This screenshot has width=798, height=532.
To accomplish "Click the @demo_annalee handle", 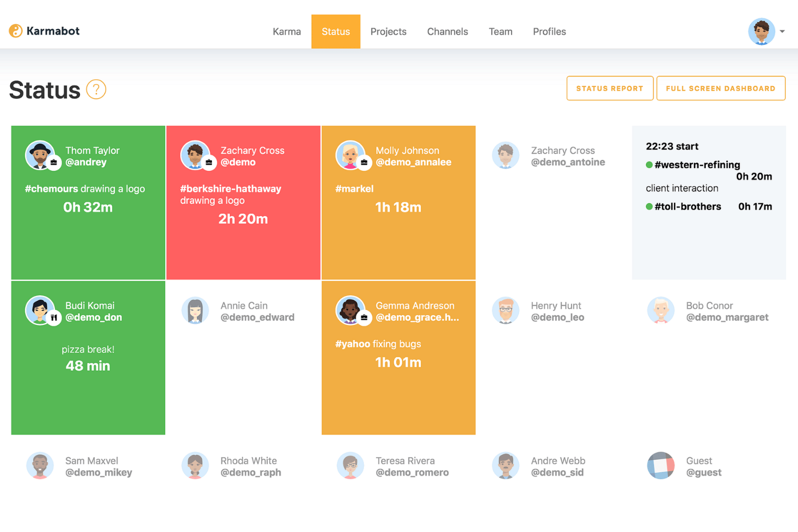I will 414,162.
